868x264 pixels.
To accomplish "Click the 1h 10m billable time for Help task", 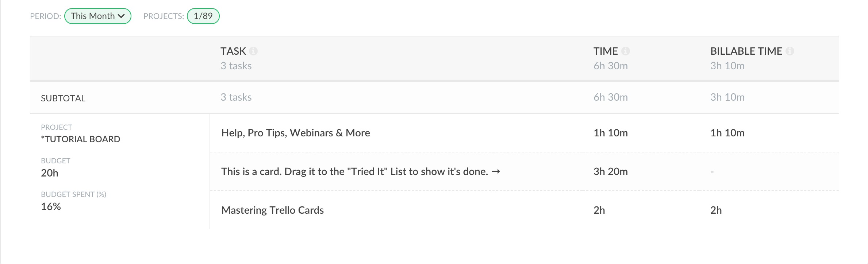I will click(x=727, y=133).
